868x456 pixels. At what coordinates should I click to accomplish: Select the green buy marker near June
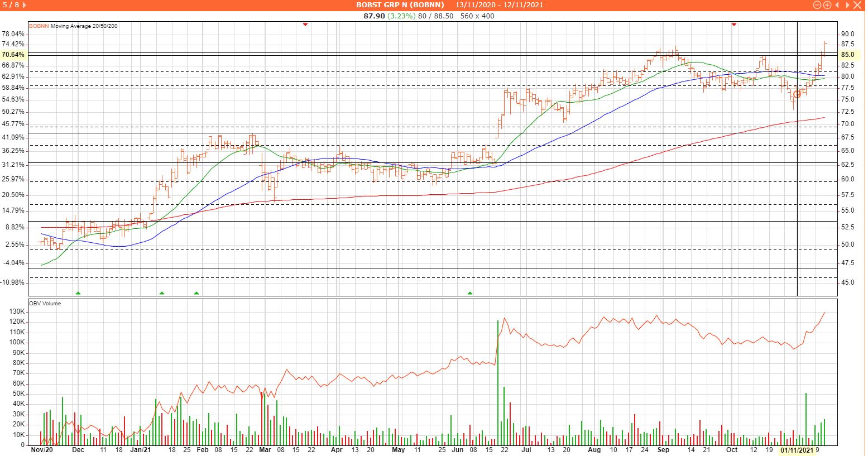click(x=470, y=293)
